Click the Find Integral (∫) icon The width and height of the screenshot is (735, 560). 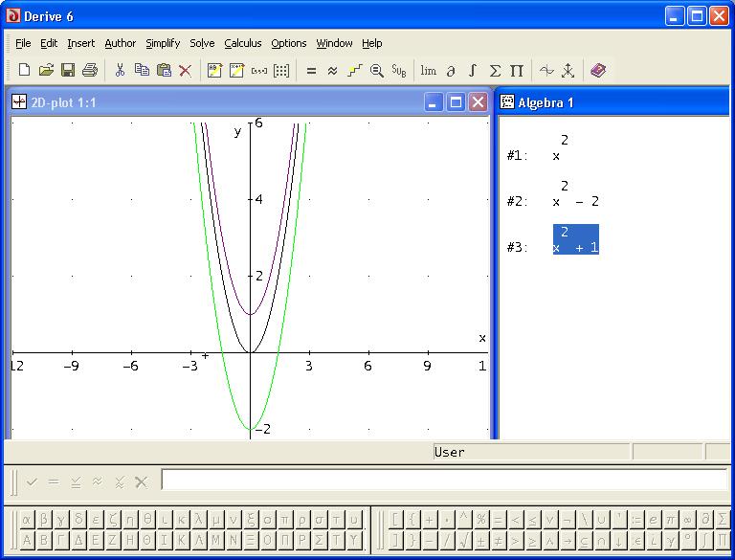tap(473, 70)
